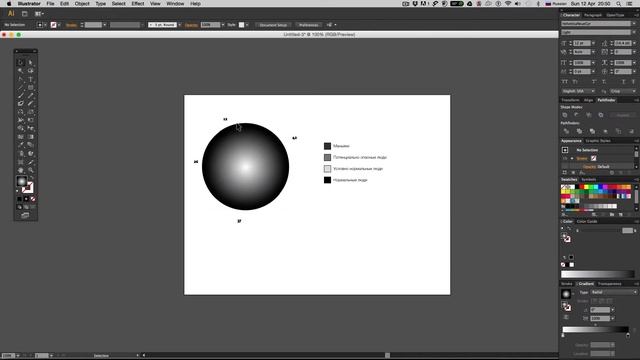Click black gradient stop on gradient slider

click(x=628, y=335)
